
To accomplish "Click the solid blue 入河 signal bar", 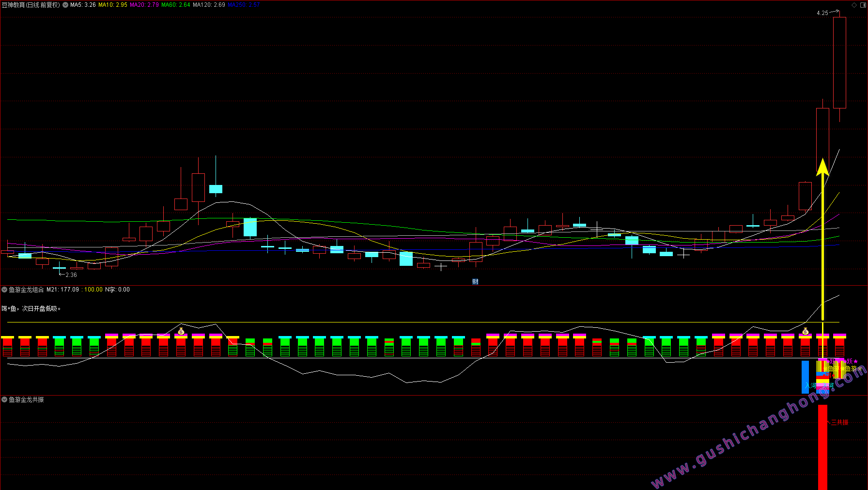I will [805, 377].
